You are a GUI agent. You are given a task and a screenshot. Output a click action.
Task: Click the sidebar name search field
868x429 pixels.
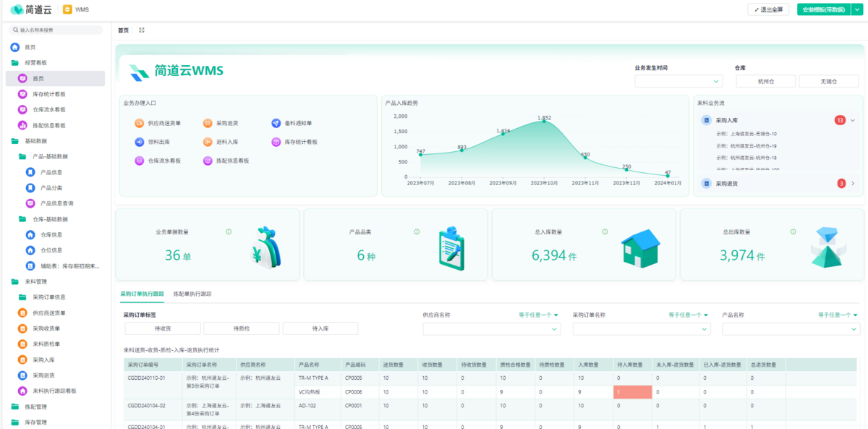tap(58, 30)
